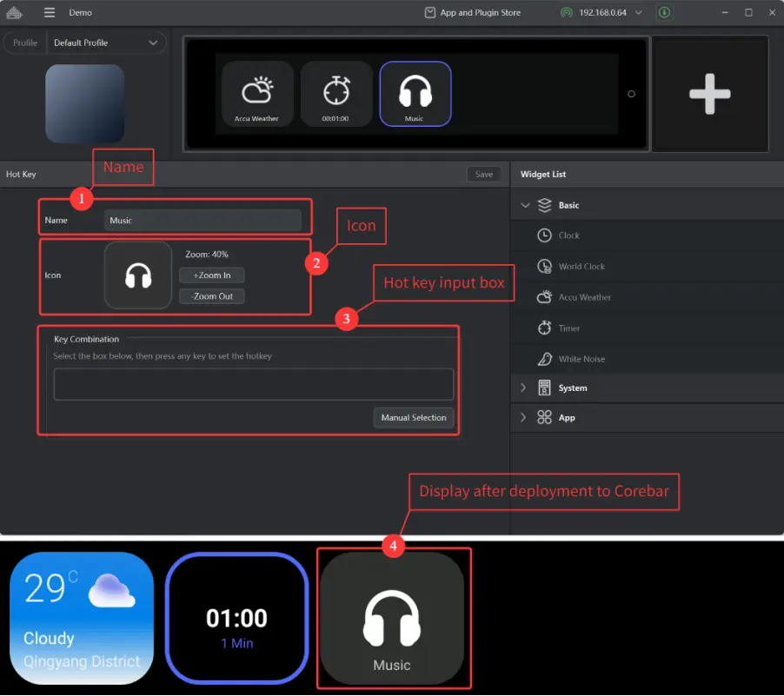Viewport: 784px width, 696px height.
Task: Open the Default Profile dropdown
Action: tap(107, 43)
